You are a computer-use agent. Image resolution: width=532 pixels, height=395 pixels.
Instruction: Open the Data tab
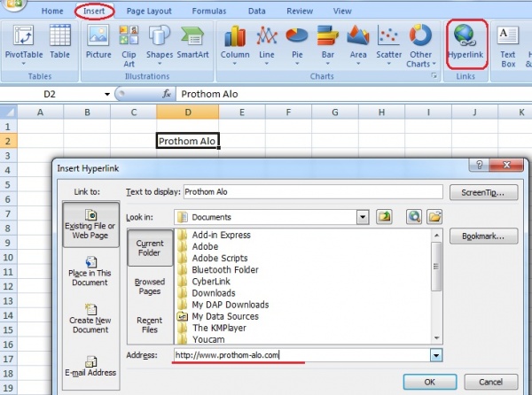pyautogui.click(x=257, y=12)
